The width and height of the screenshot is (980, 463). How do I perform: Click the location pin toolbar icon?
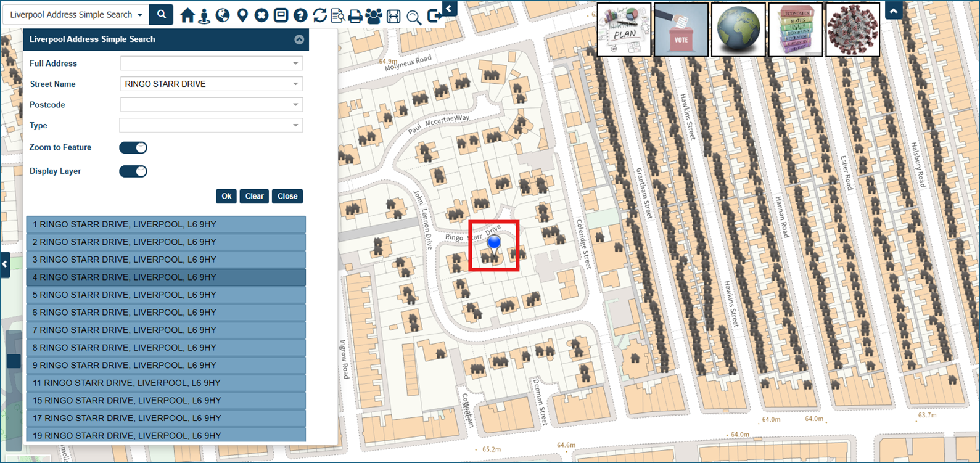pos(242,15)
